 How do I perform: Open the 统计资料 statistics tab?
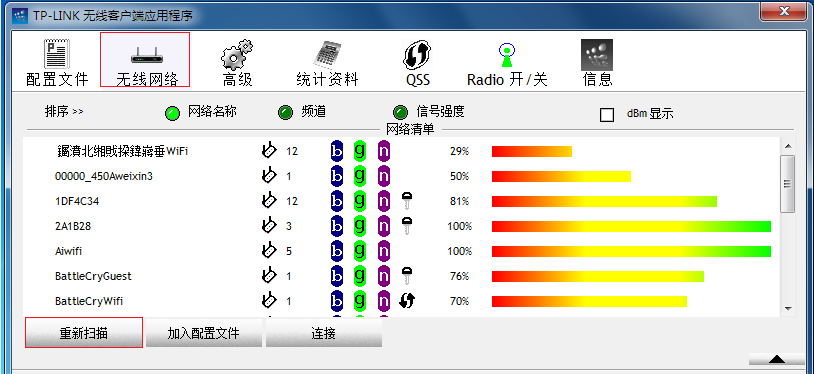point(327,62)
